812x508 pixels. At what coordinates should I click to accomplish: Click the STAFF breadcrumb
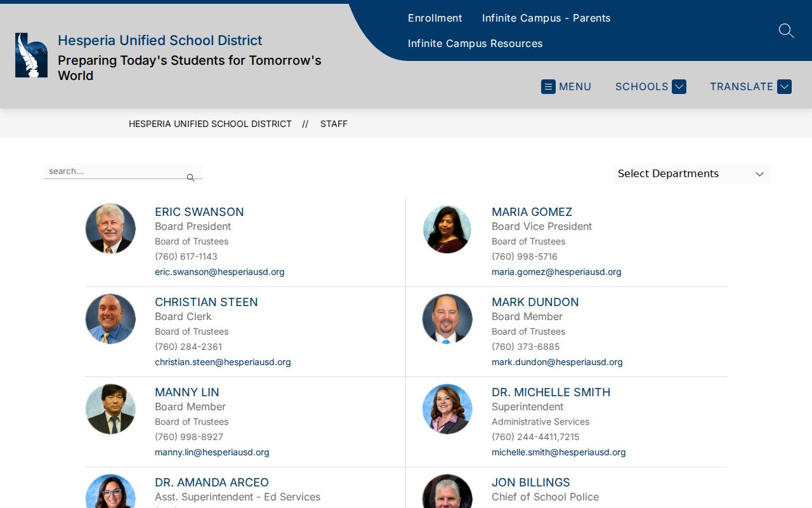pos(334,124)
